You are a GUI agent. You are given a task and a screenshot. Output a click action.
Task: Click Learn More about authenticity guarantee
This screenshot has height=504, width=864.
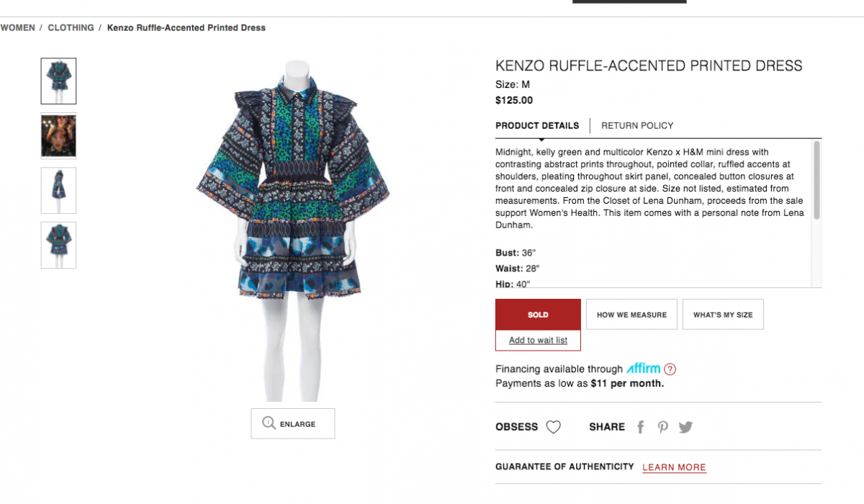(x=674, y=467)
